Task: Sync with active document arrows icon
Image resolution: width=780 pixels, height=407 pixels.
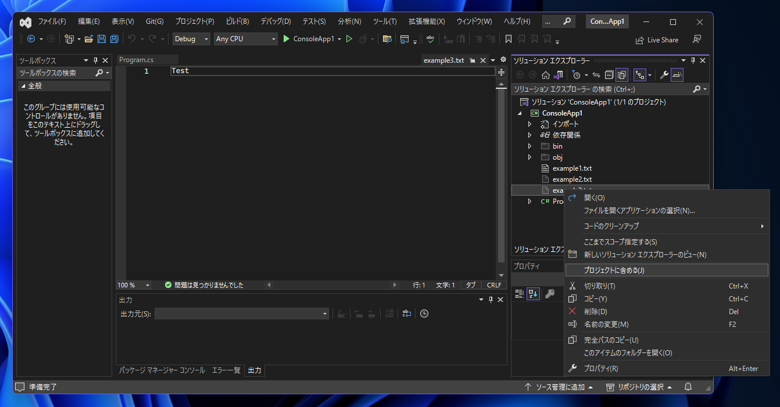Action: click(x=596, y=75)
